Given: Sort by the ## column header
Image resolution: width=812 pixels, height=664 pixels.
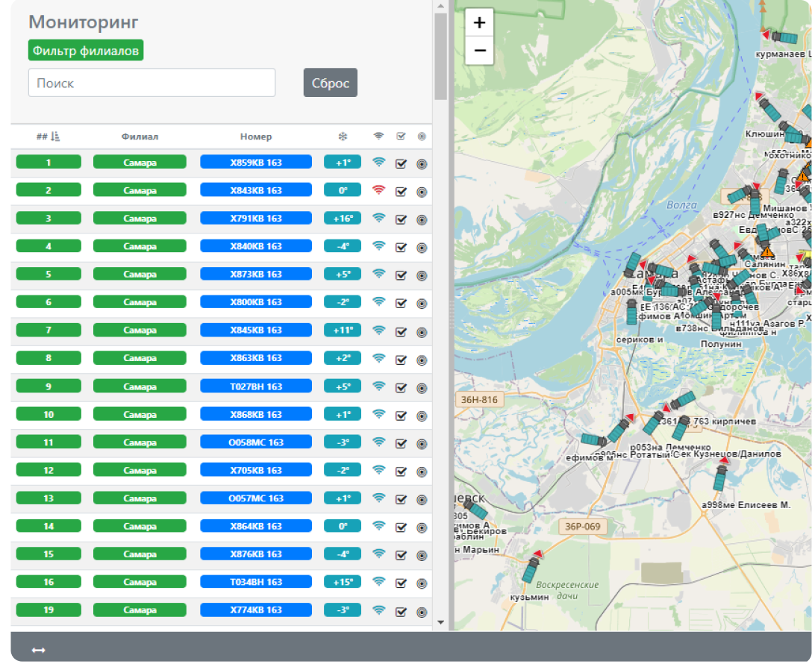Looking at the screenshot, I should [49, 137].
